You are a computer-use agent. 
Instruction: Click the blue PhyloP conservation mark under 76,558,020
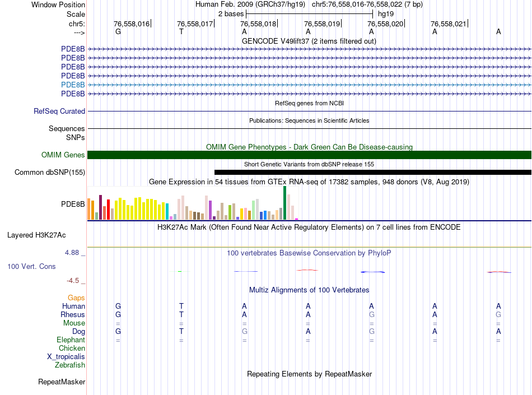[x=372, y=272]
